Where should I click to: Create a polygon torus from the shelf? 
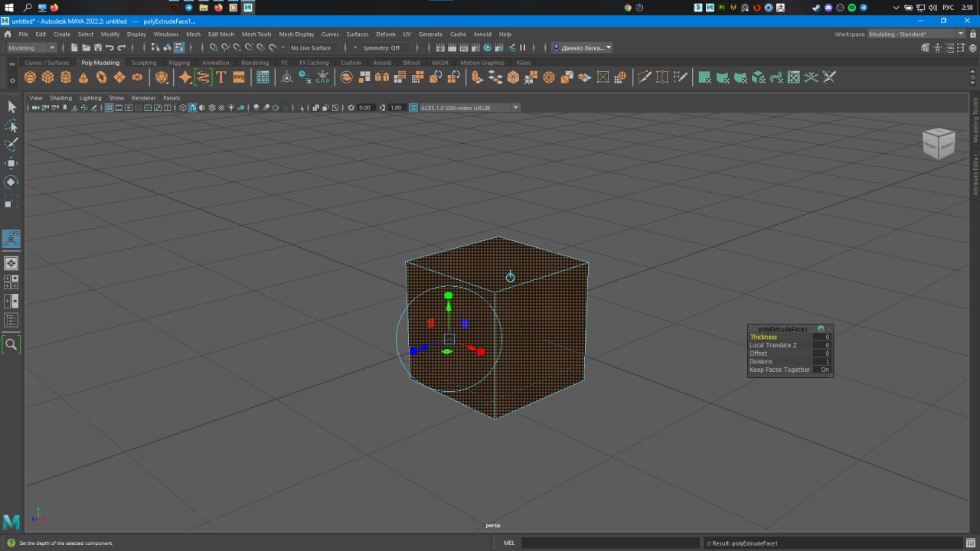tap(101, 77)
